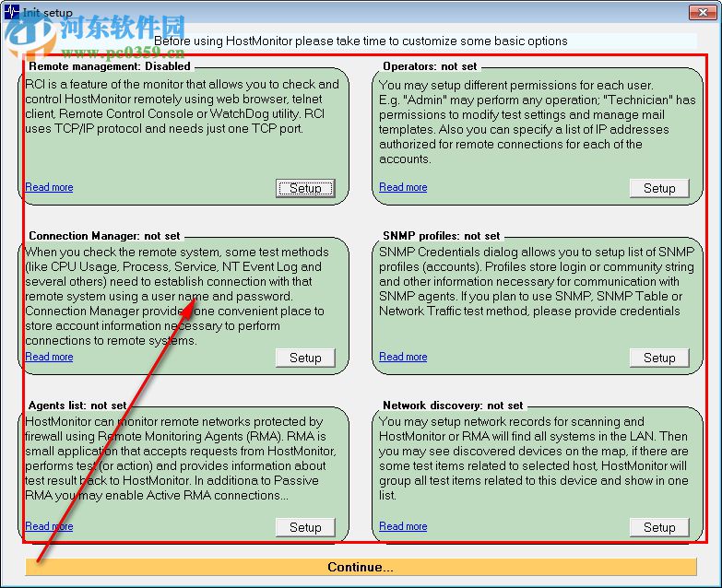
Task: Follow Read more link under SNMP profiles
Action: [403, 357]
